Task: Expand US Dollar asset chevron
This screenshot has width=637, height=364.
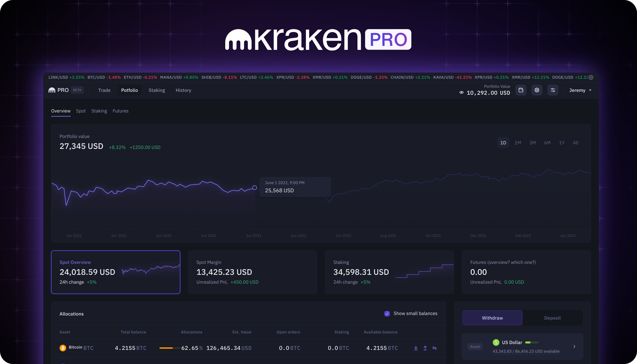Action: tap(574, 346)
